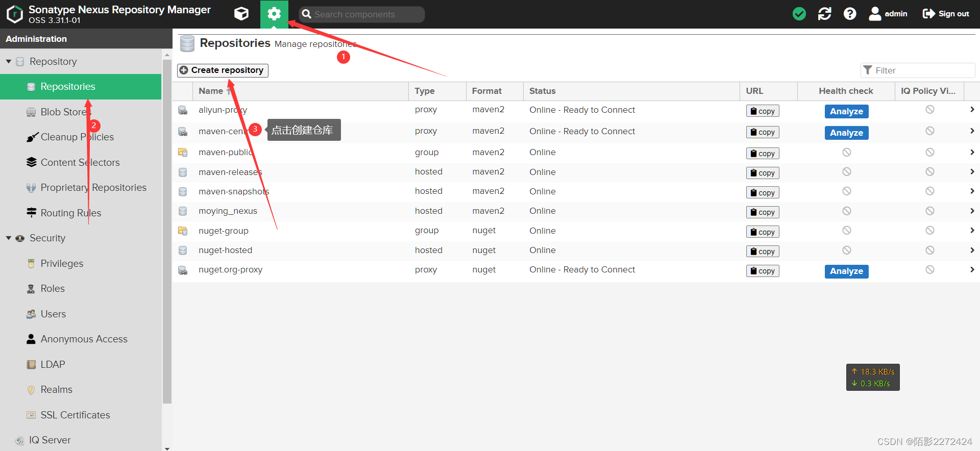Open Routing Rules in sidebar
The width and height of the screenshot is (980, 451).
pyautogui.click(x=81, y=213)
